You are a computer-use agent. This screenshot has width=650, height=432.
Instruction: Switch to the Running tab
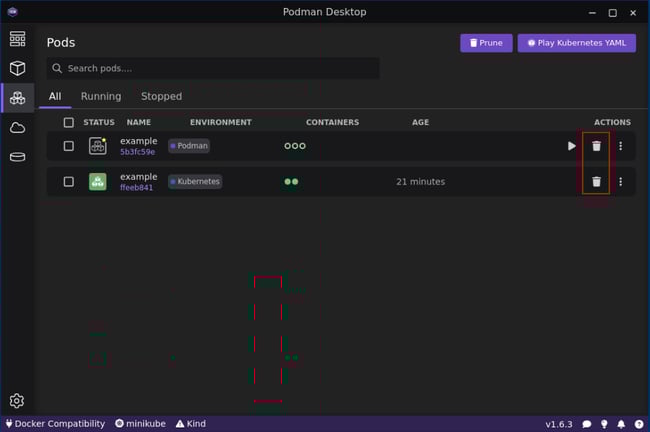pyautogui.click(x=101, y=96)
